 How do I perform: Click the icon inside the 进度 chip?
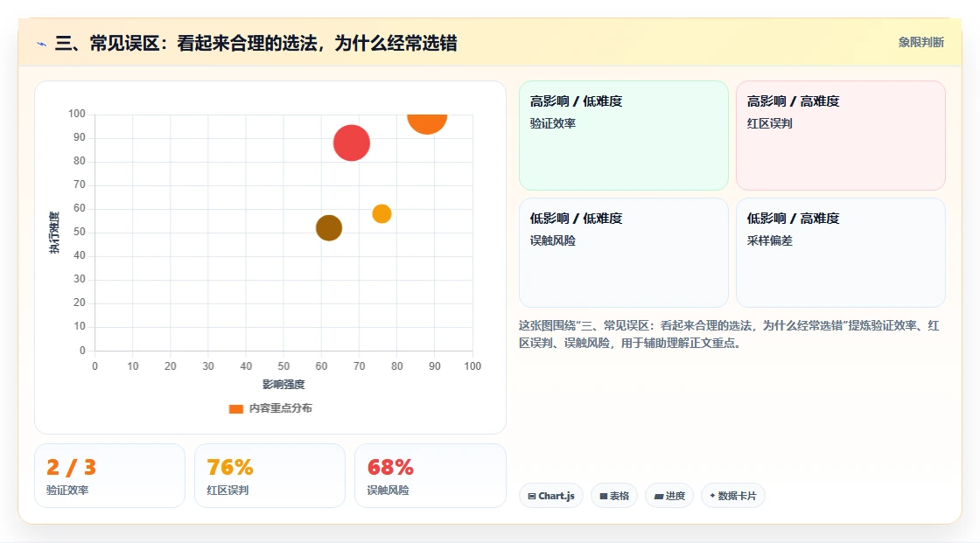659,496
